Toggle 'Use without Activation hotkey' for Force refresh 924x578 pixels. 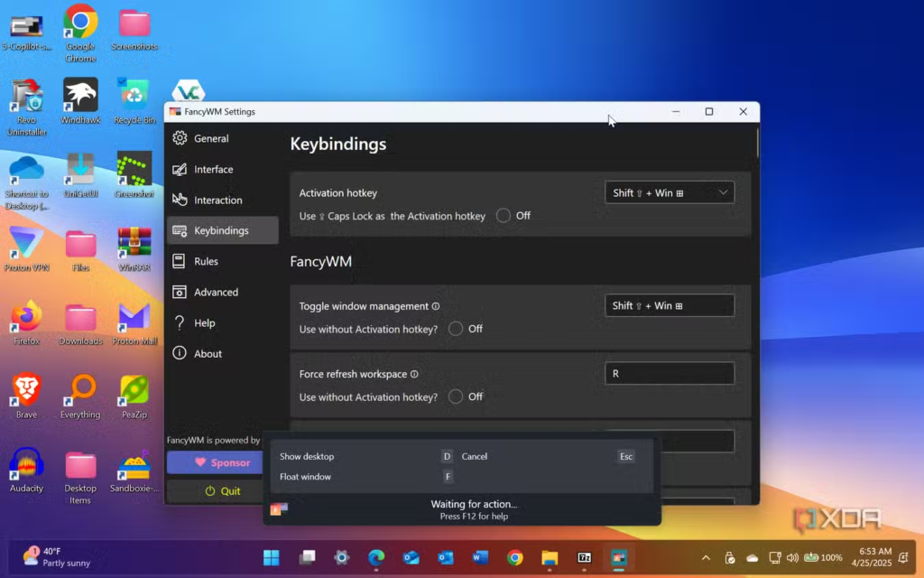coord(456,397)
